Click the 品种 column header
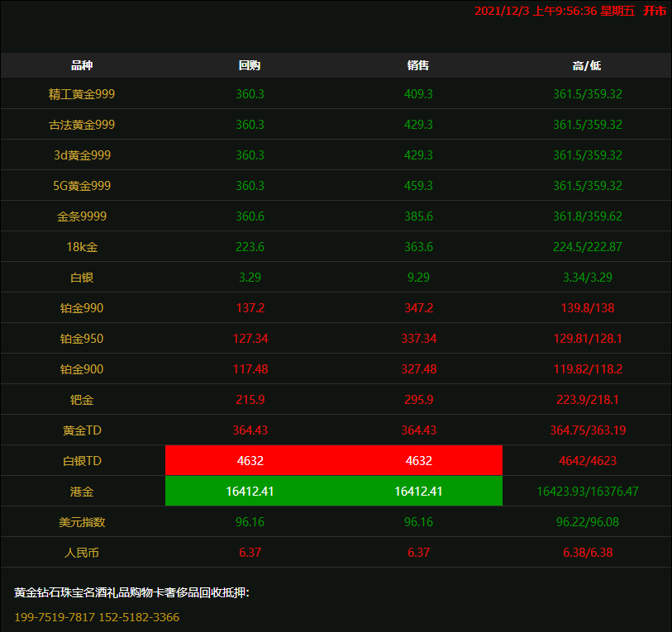Image resolution: width=672 pixels, height=632 pixels. click(82, 65)
